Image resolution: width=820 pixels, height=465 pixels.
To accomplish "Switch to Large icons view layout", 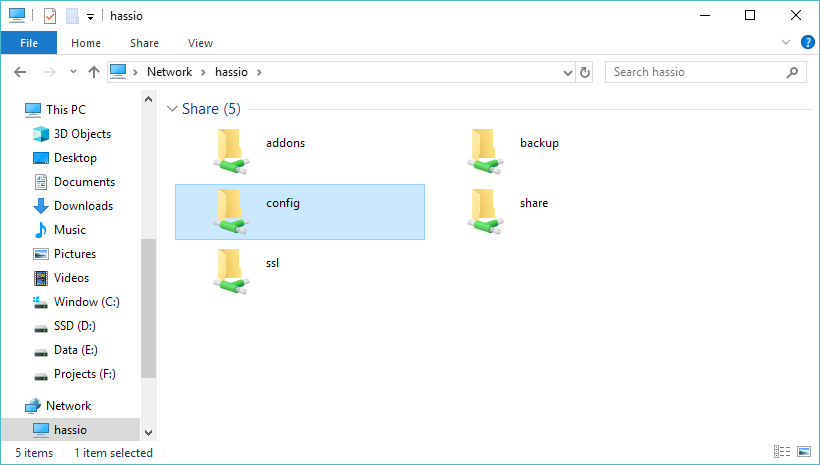I will [803, 453].
